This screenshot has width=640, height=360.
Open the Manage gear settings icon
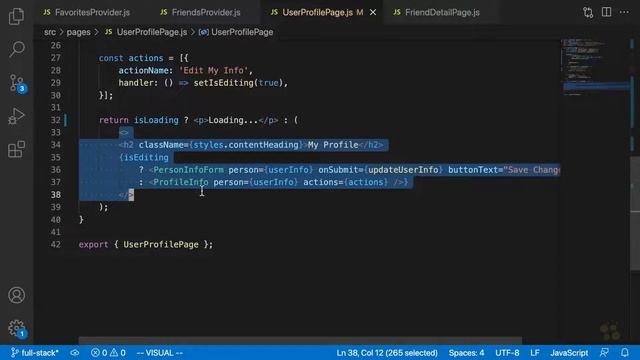(17, 329)
